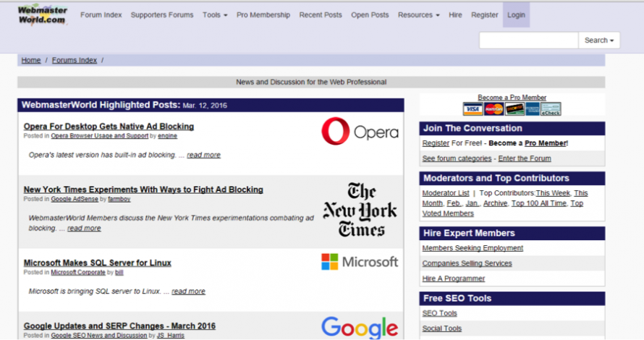The image size is (644, 340).
Task: View Open Posts
Action: [x=370, y=14]
